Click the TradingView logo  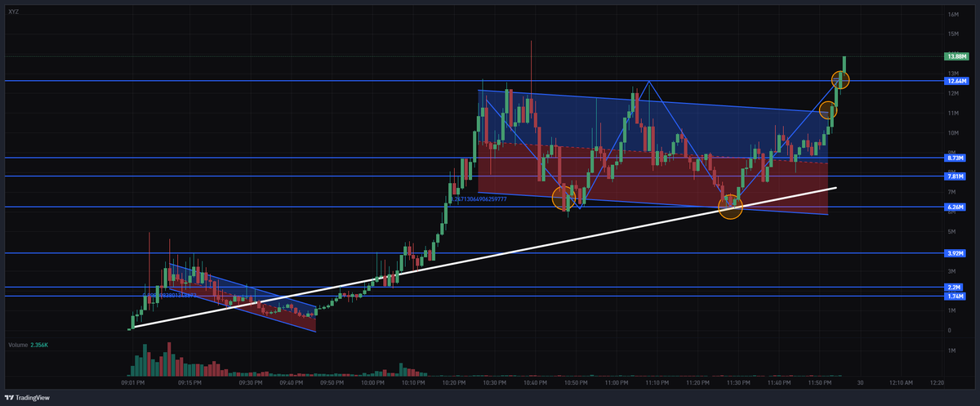[x=27, y=398]
